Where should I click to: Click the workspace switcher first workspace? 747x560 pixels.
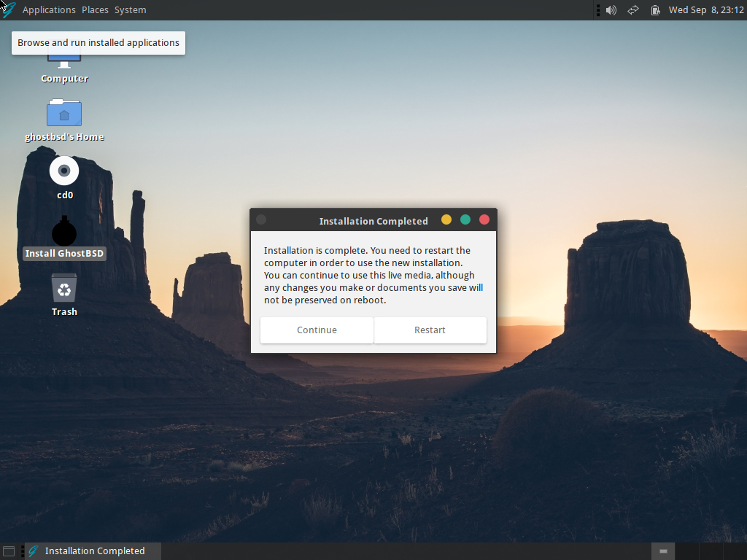663,551
